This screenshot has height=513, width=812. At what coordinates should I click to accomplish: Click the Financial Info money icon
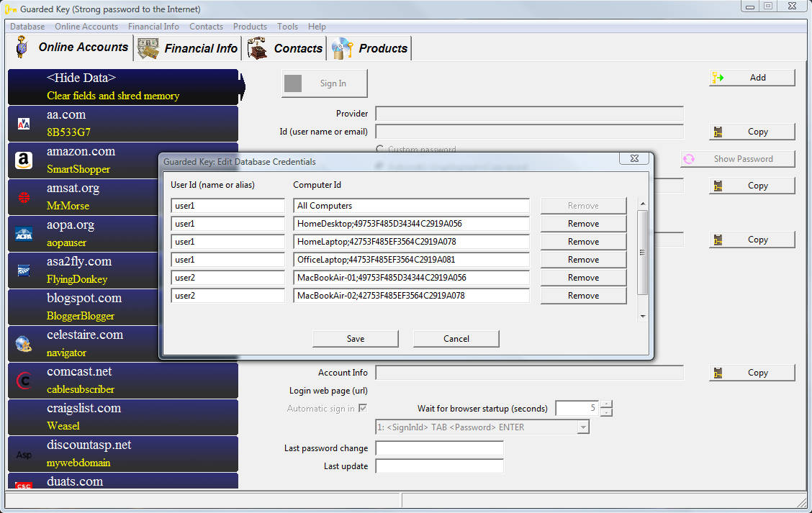click(x=148, y=48)
